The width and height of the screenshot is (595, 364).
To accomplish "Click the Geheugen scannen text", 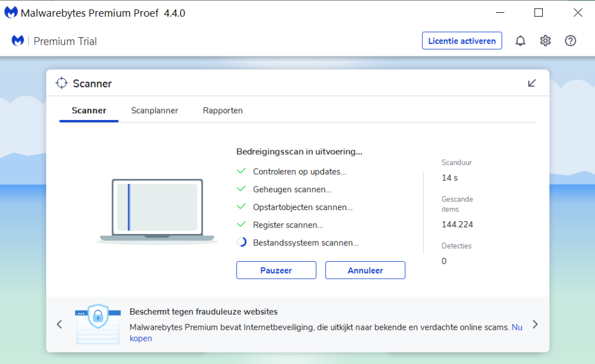I will (x=292, y=189).
